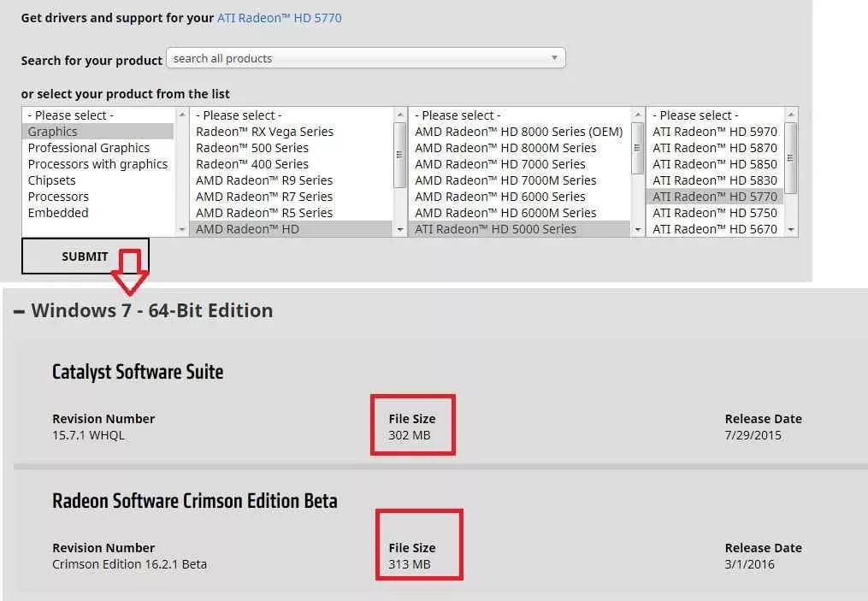
Task: Click the 313 MB file size value
Action: pyautogui.click(x=410, y=564)
